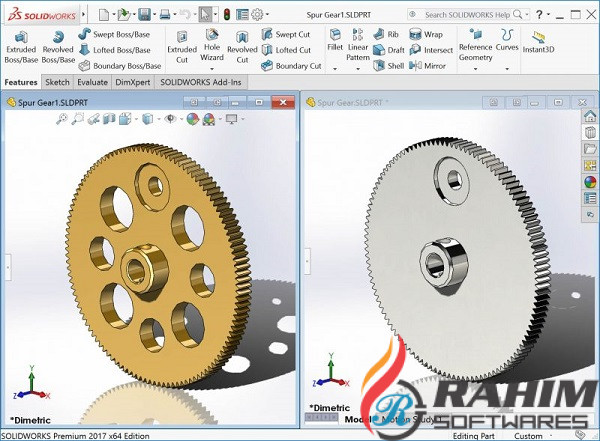Print the document
The width and height of the screenshot is (600, 441).
165,15
